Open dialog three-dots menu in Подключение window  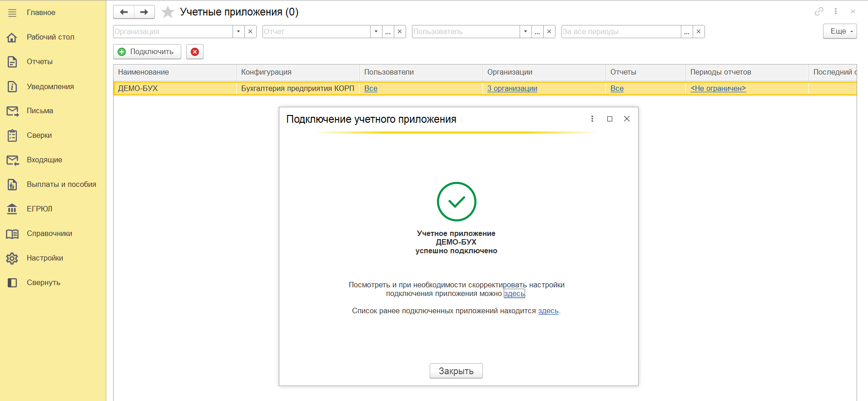(592, 119)
